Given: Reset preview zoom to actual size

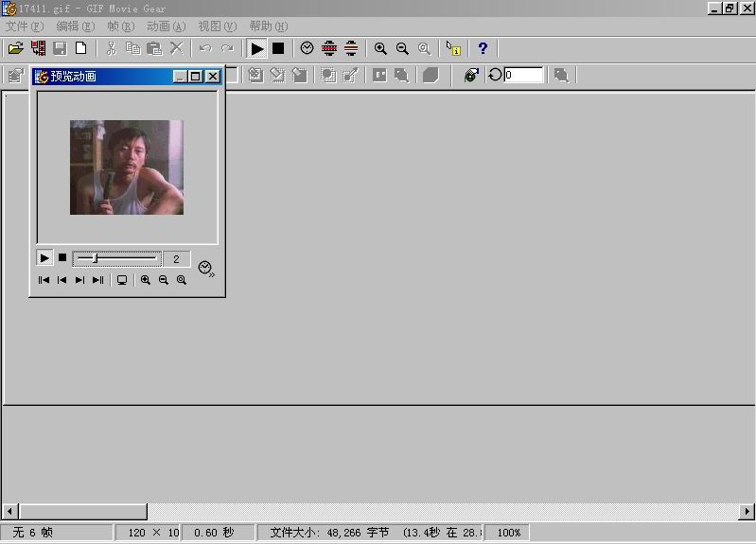Looking at the screenshot, I should (182, 280).
